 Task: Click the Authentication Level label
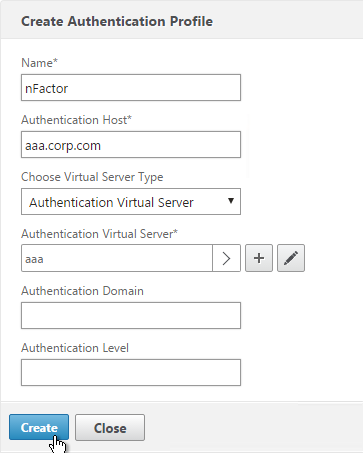75,348
